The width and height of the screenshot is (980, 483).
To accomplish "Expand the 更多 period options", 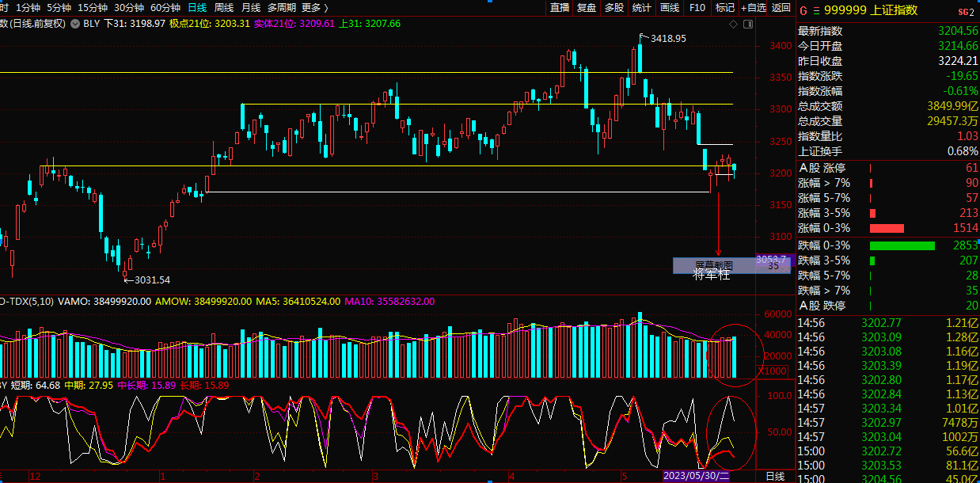I will click(315, 8).
